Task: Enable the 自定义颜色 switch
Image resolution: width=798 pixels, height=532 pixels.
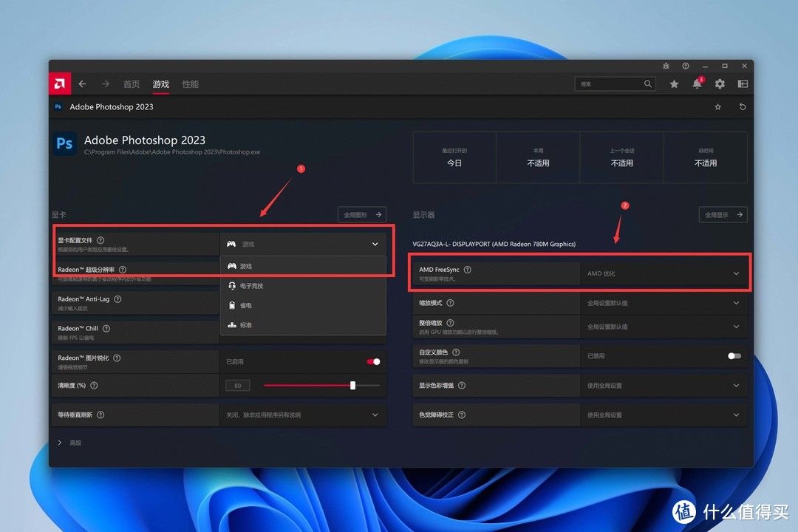Action: click(734, 356)
